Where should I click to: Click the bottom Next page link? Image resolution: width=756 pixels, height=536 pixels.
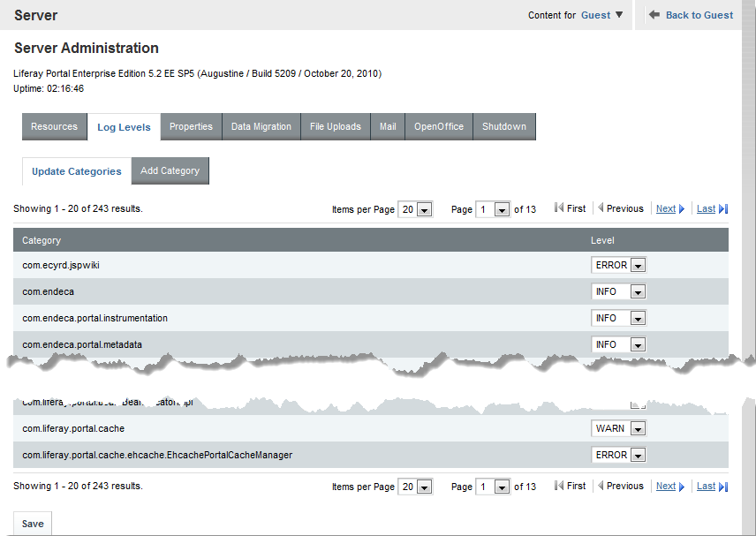[665, 486]
